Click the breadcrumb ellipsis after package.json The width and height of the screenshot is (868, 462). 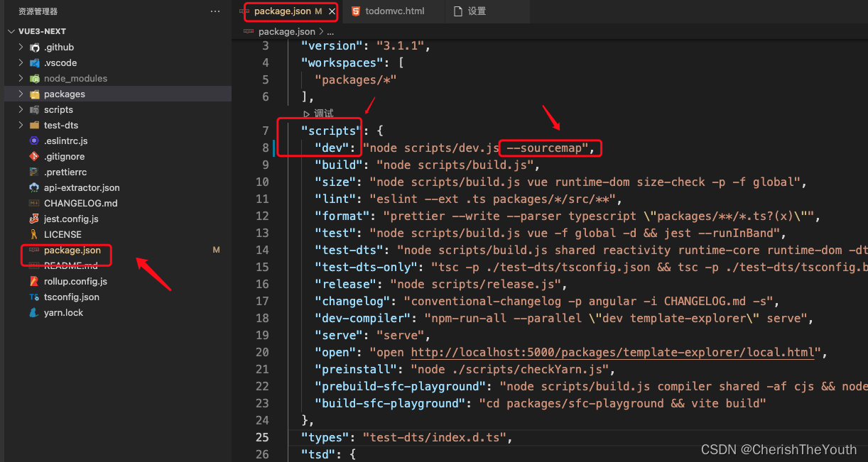tap(330, 31)
